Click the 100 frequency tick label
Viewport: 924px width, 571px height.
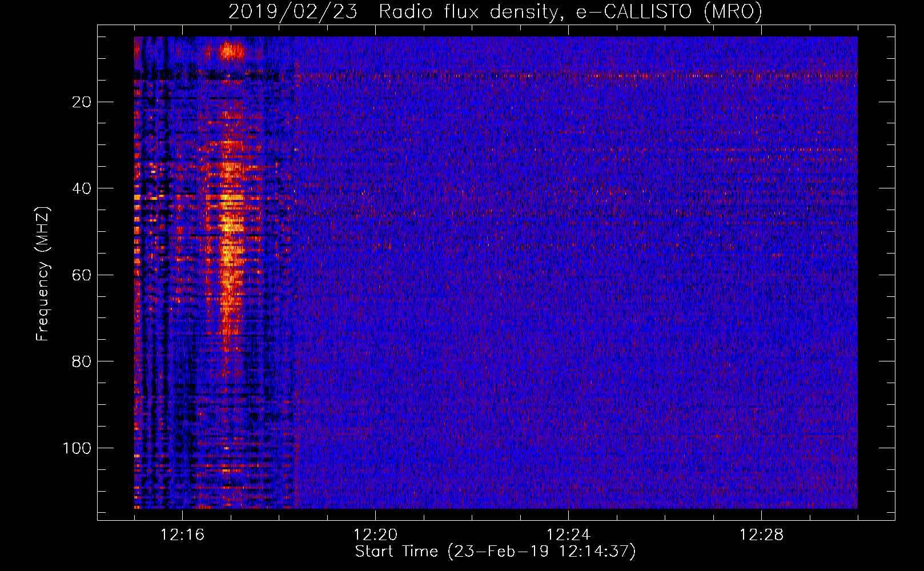77,448
